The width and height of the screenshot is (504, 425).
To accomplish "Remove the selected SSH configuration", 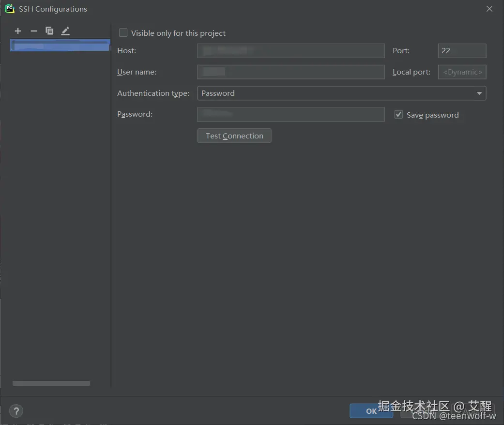I will coord(33,30).
